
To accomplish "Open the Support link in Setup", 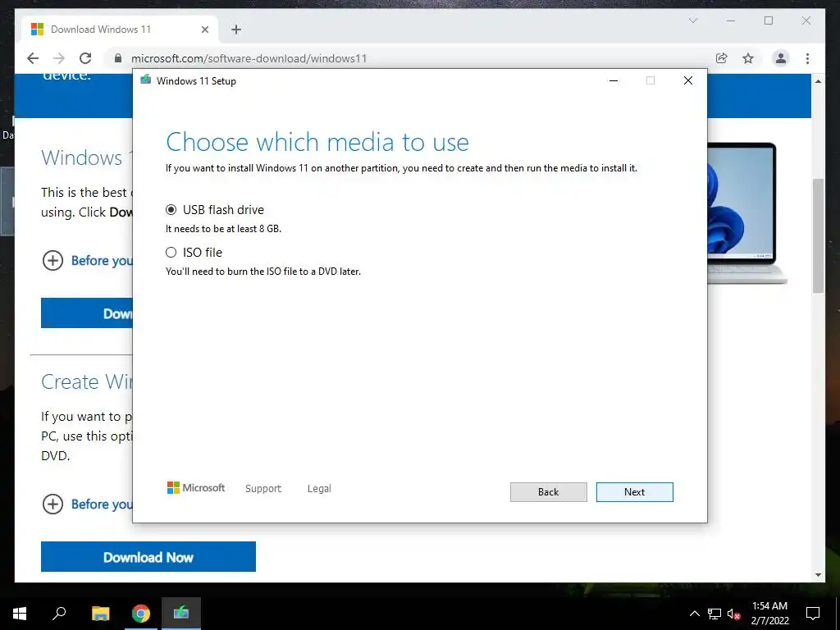I will 263,489.
